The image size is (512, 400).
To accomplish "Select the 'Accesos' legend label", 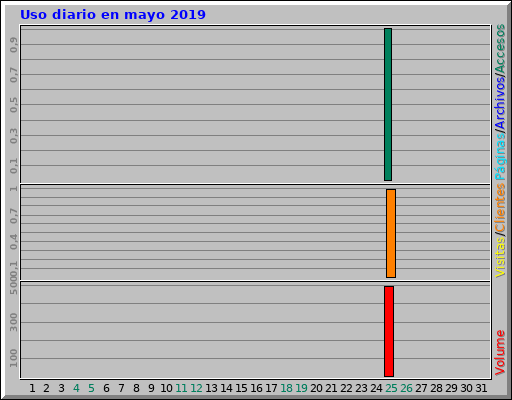I will click(x=500, y=49).
